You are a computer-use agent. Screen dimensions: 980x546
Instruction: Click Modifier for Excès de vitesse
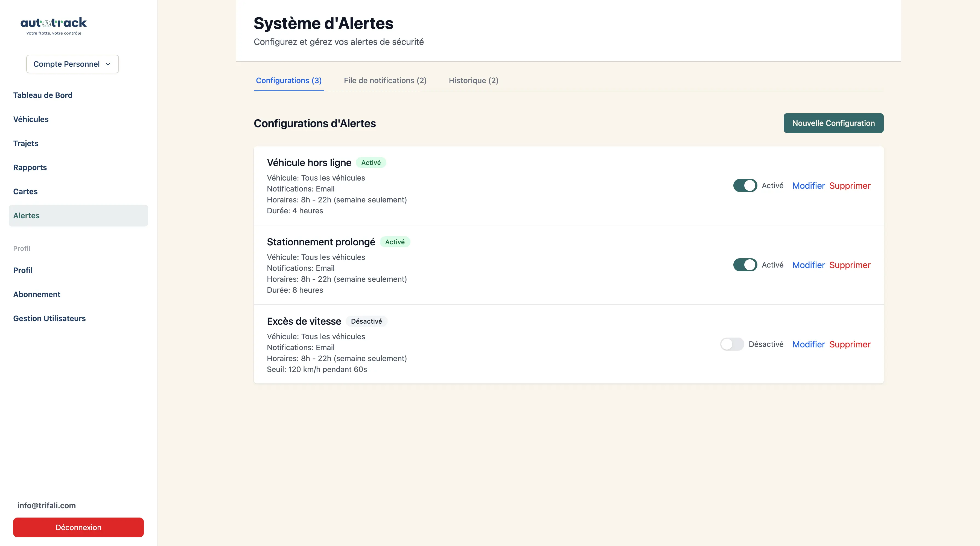pos(809,344)
